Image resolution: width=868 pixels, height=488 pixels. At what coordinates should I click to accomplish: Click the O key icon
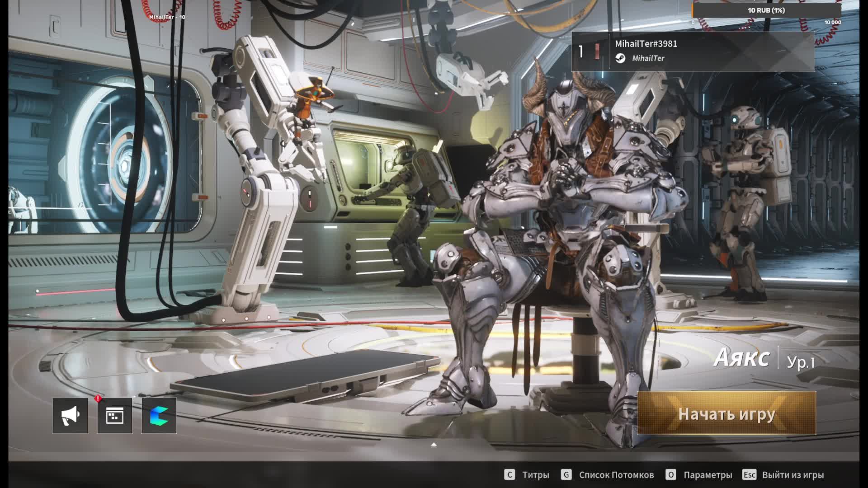(671, 475)
